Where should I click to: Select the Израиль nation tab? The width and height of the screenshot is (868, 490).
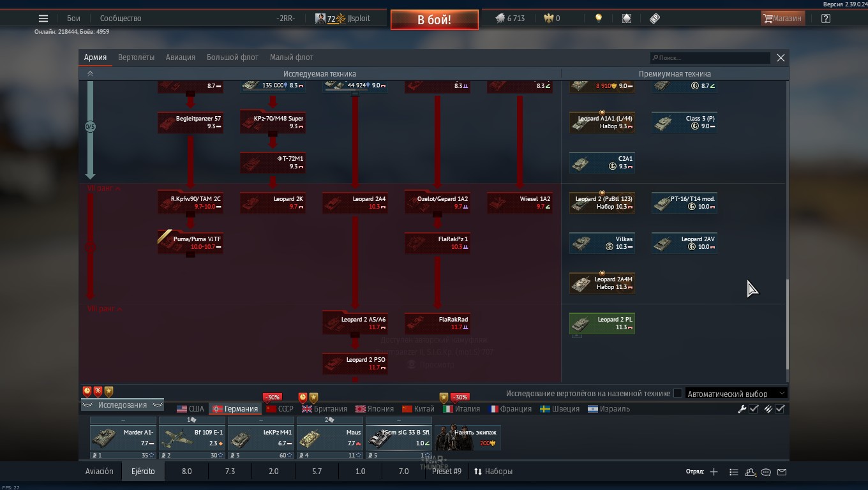tap(608, 409)
